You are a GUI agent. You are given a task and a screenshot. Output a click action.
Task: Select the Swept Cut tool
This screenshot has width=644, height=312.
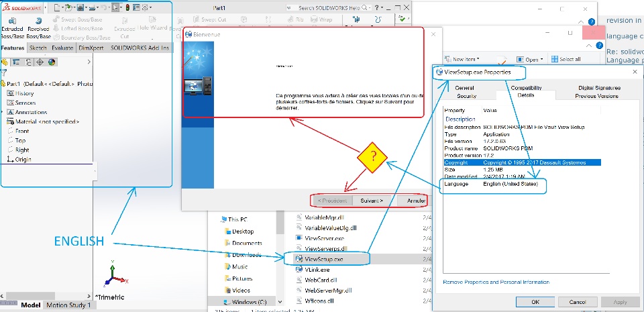tap(209, 19)
